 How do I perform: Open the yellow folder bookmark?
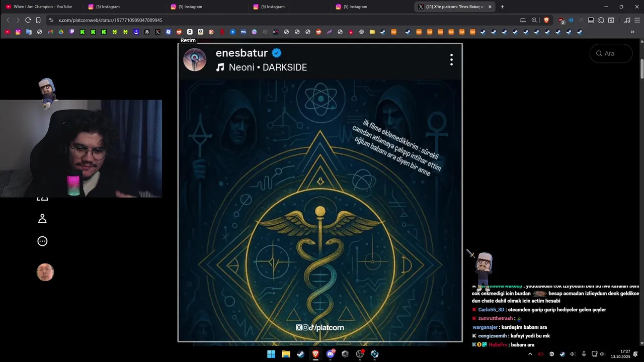pos(372,32)
